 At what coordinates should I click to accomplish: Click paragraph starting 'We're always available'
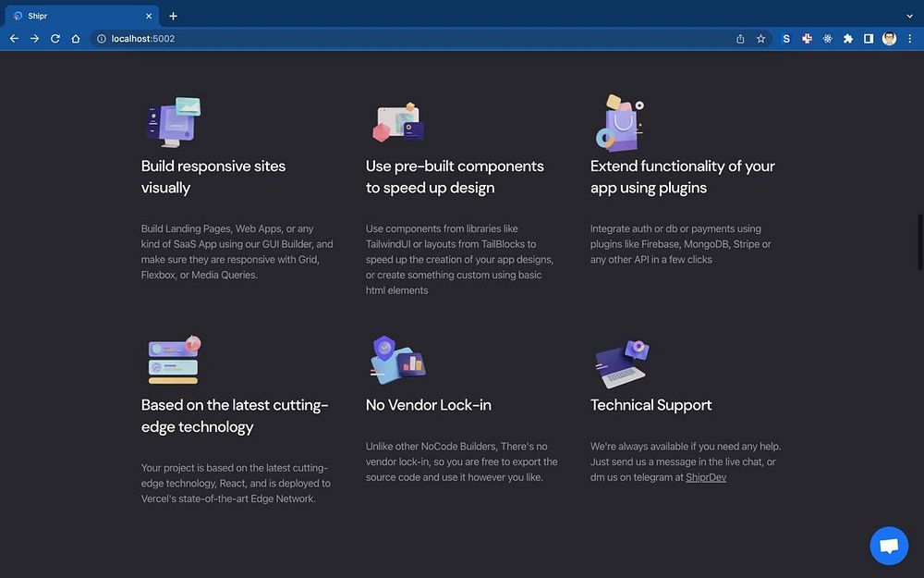[x=686, y=461]
